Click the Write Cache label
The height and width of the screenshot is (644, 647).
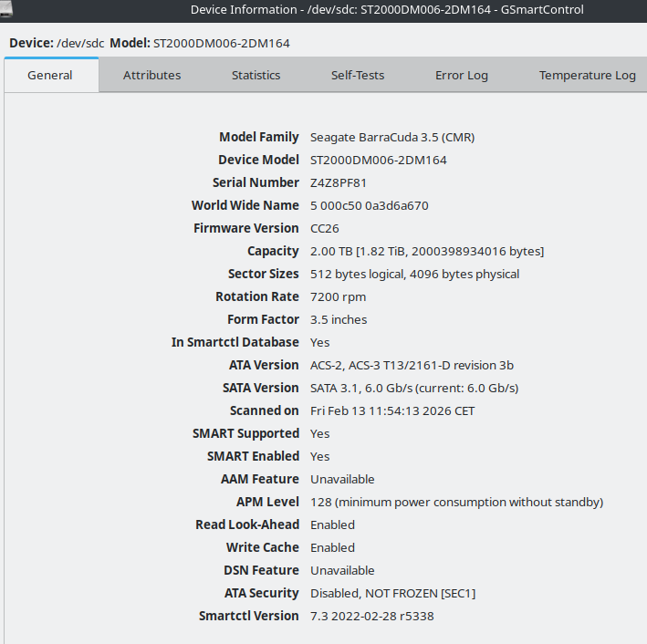(x=263, y=547)
